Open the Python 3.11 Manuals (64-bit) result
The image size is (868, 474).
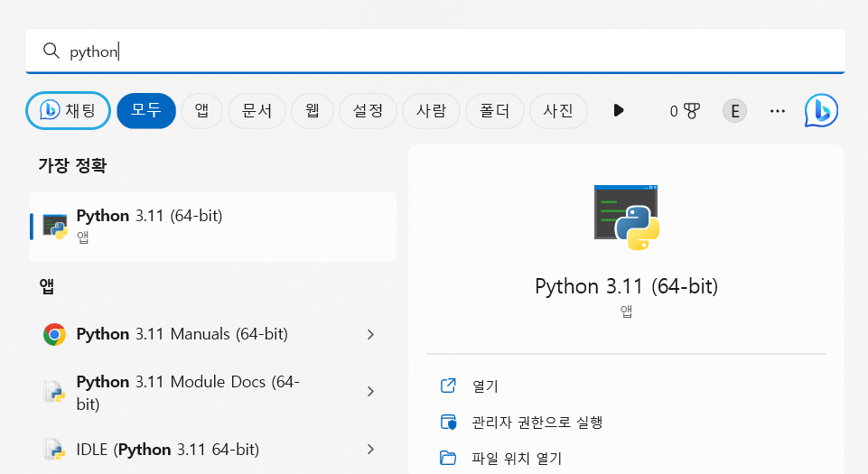[x=213, y=334]
